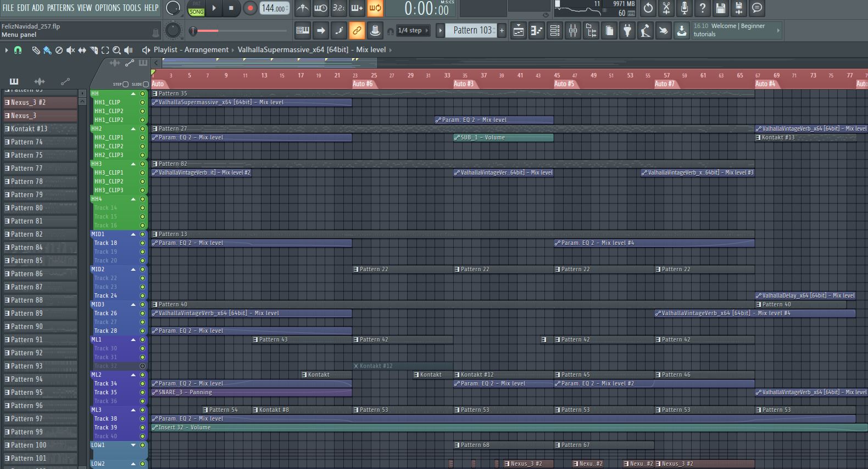Image resolution: width=868 pixels, height=469 pixels.
Task: Open the EDIT menu
Action: (x=23, y=8)
